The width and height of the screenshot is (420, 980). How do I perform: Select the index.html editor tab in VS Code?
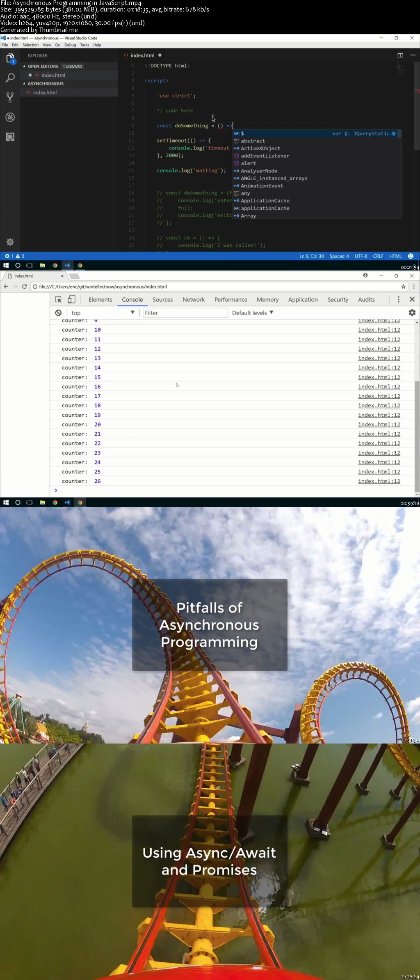click(142, 55)
